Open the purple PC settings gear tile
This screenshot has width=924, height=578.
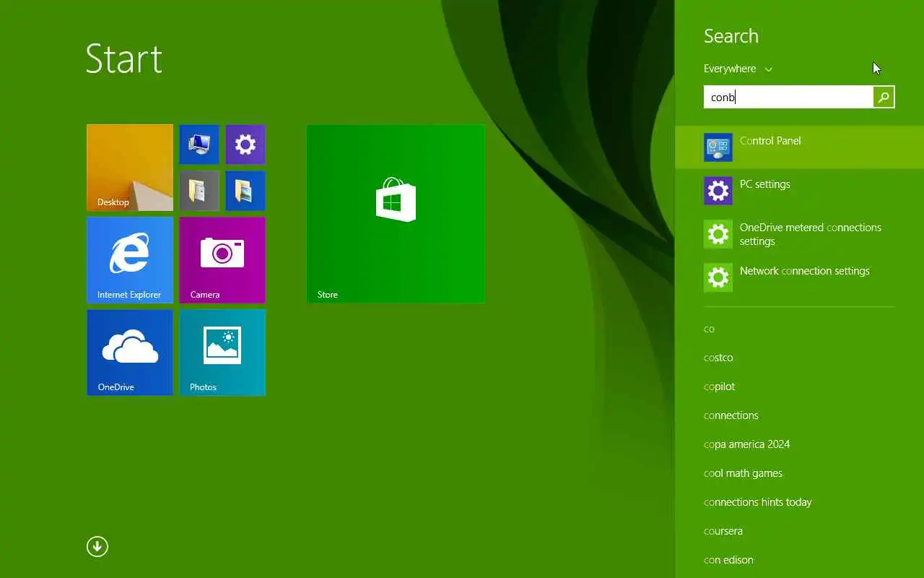tap(245, 144)
